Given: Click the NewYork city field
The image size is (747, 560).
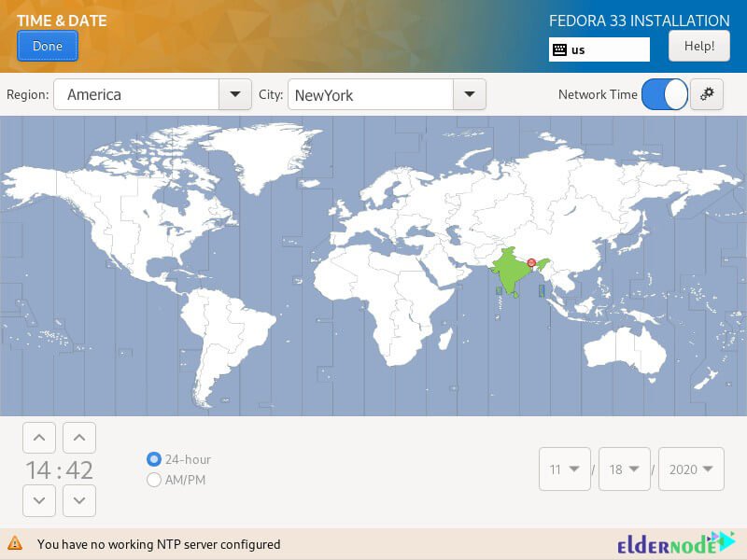Looking at the screenshot, I should coord(371,94).
